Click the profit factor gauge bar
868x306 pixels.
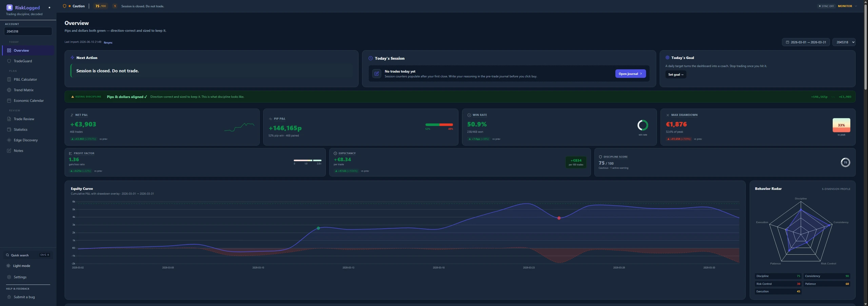point(308,160)
